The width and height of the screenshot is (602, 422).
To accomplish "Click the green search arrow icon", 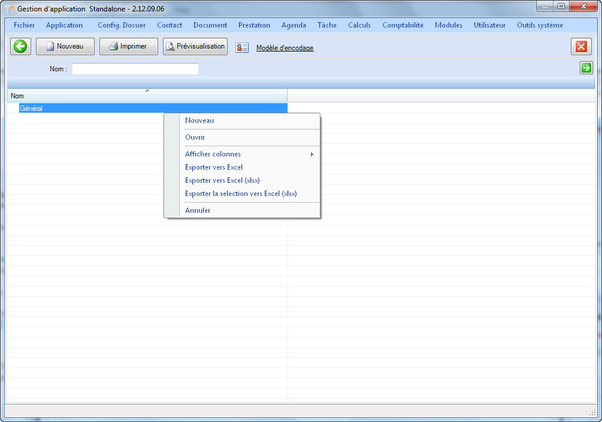I will pyautogui.click(x=586, y=68).
